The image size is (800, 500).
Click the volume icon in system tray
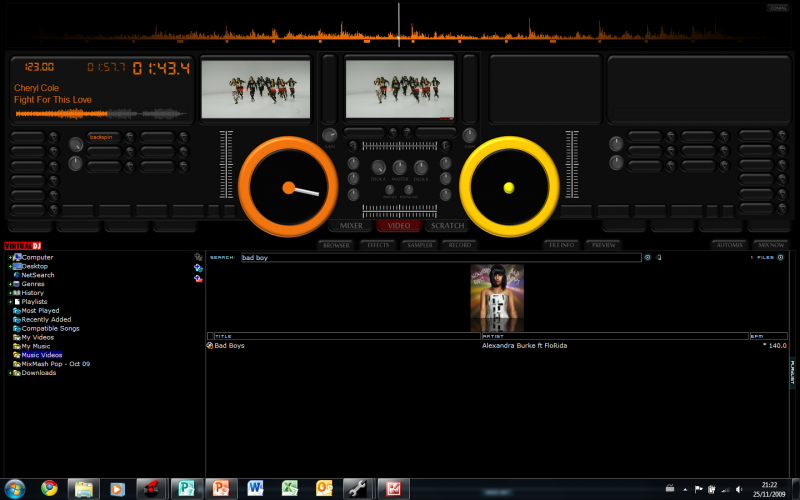click(739, 490)
